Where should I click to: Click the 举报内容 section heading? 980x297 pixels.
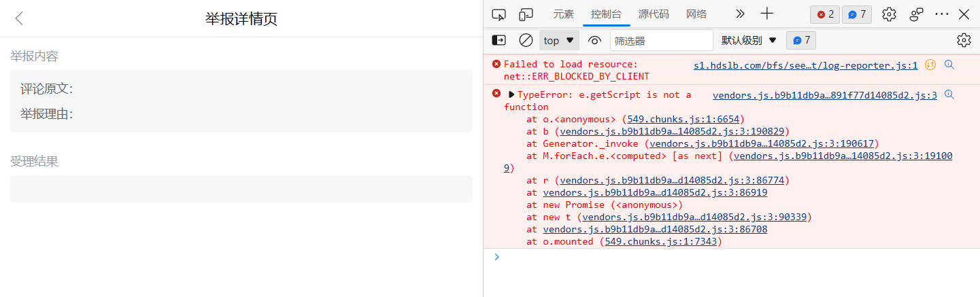[x=34, y=56]
